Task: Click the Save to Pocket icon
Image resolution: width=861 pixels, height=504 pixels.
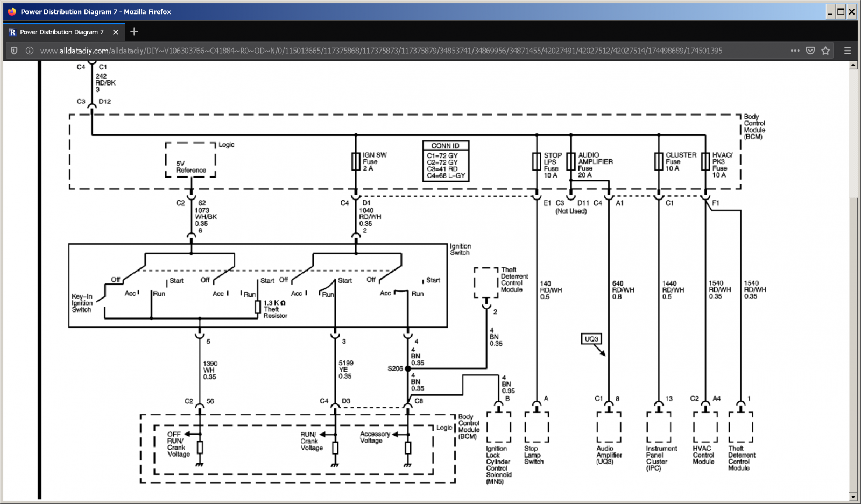Action: (x=810, y=51)
